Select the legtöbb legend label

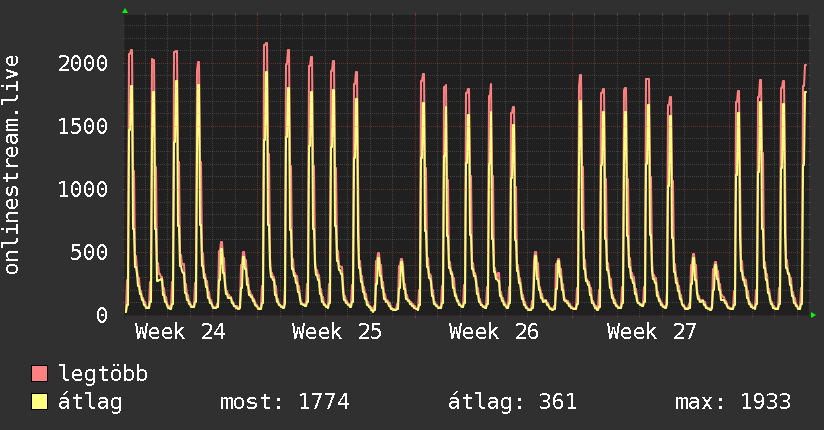tap(103, 374)
